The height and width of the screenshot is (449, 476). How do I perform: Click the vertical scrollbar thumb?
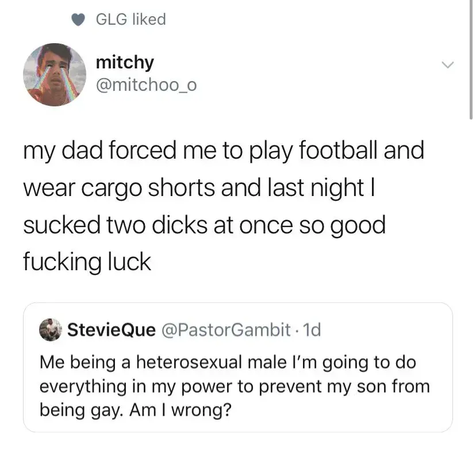click(471, 59)
